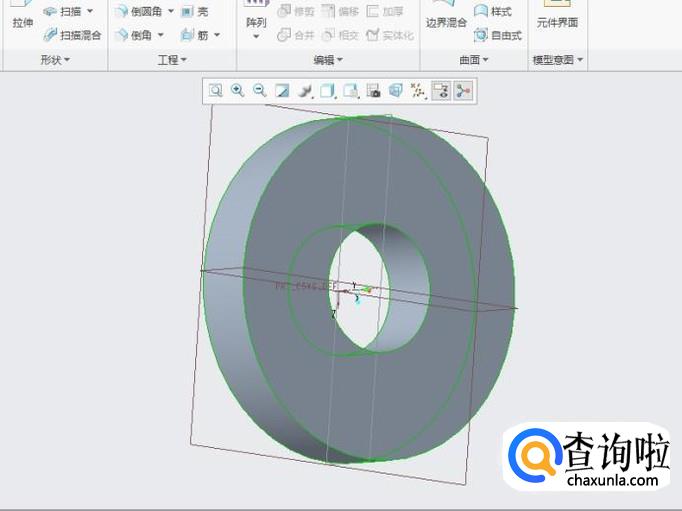682x511 pixels.
Task: Click the 自由式 (Freestyle) button
Action: tap(497, 35)
